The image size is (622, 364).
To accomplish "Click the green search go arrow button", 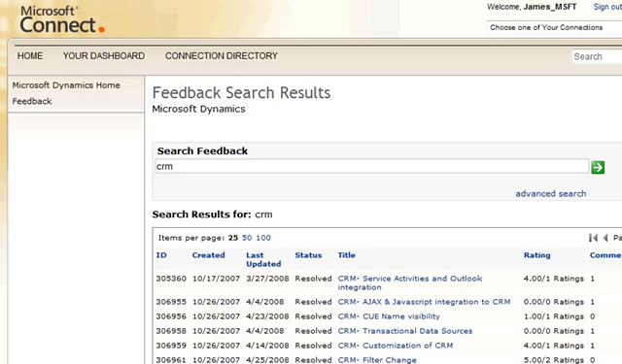I will click(598, 167).
